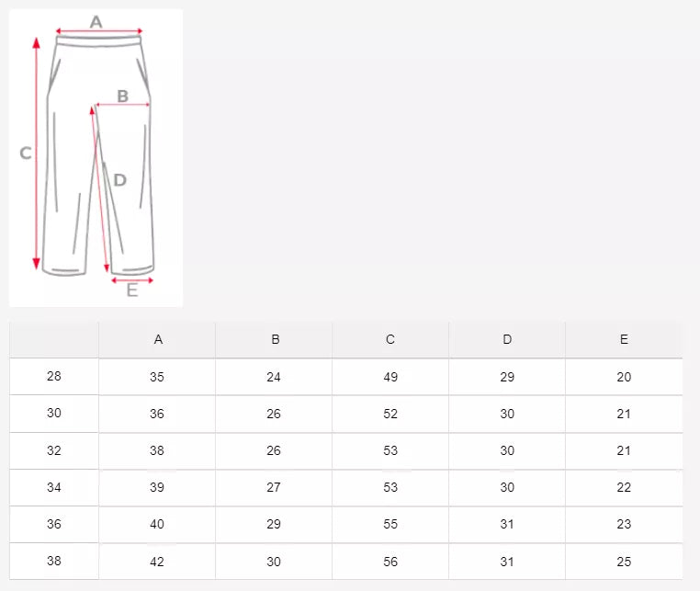Click the pants measurement diagram image

pyautogui.click(x=96, y=157)
